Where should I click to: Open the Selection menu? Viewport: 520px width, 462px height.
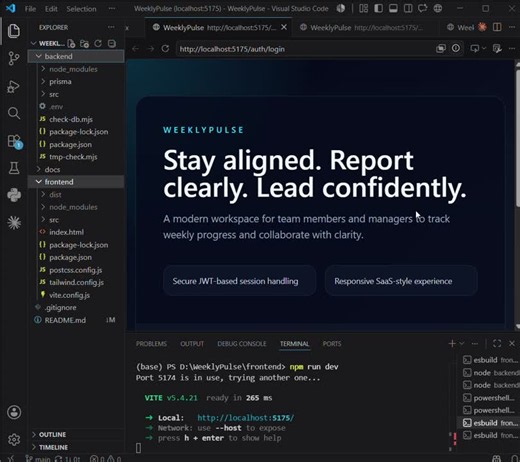click(81, 9)
